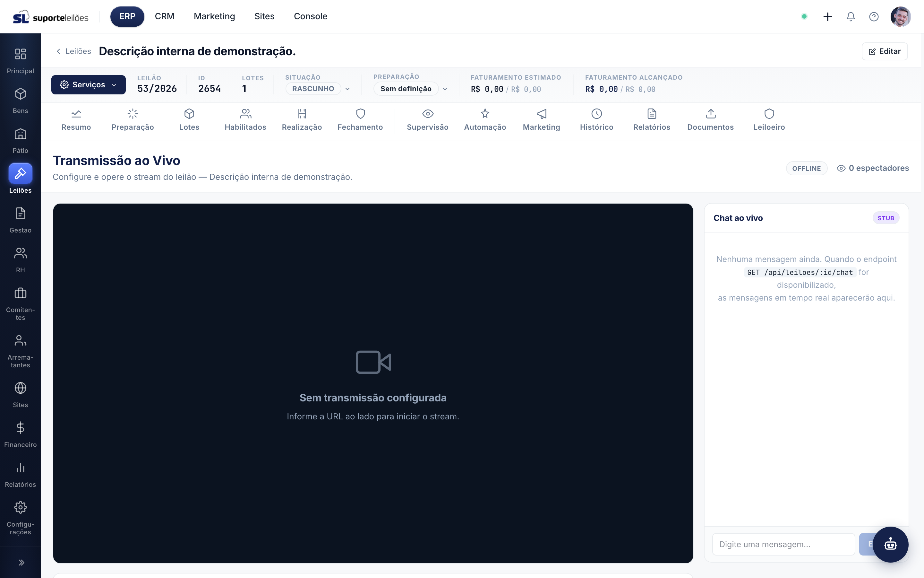Open Gestão in sidebar
This screenshot has width=924, height=578.
[20, 220]
